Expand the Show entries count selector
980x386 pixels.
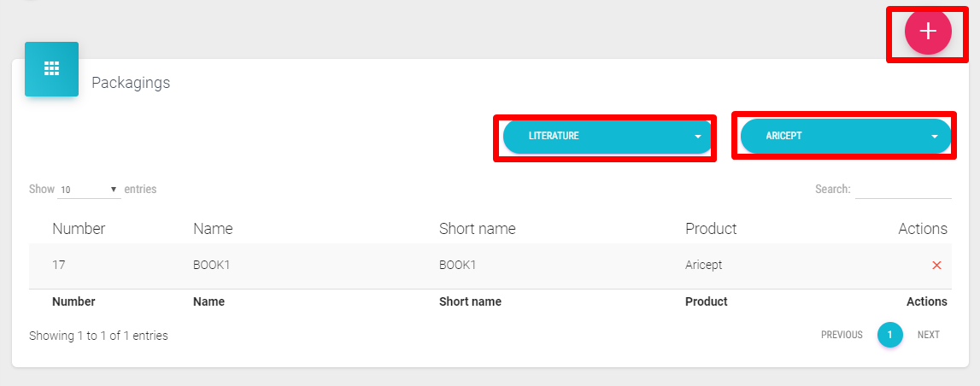click(x=89, y=190)
